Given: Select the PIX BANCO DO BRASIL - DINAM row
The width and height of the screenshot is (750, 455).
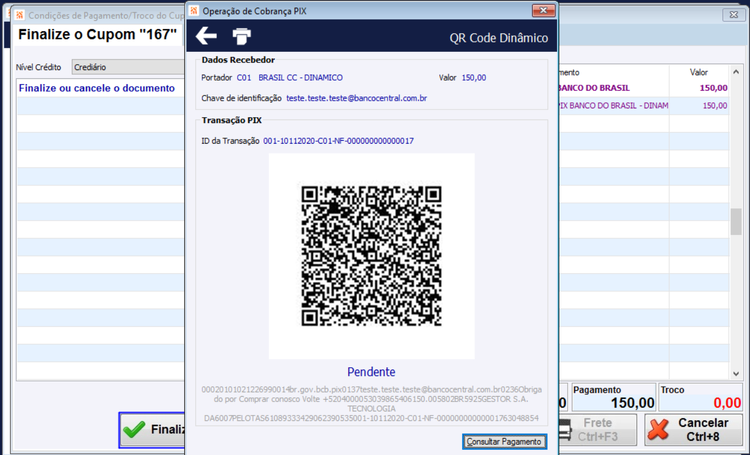Looking at the screenshot, I should click(x=643, y=106).
